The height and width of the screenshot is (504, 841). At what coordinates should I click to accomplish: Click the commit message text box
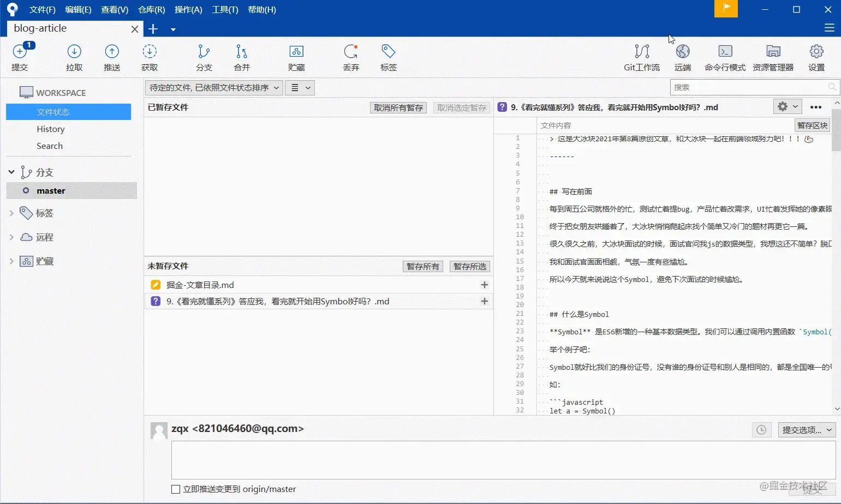pos(503,460)
